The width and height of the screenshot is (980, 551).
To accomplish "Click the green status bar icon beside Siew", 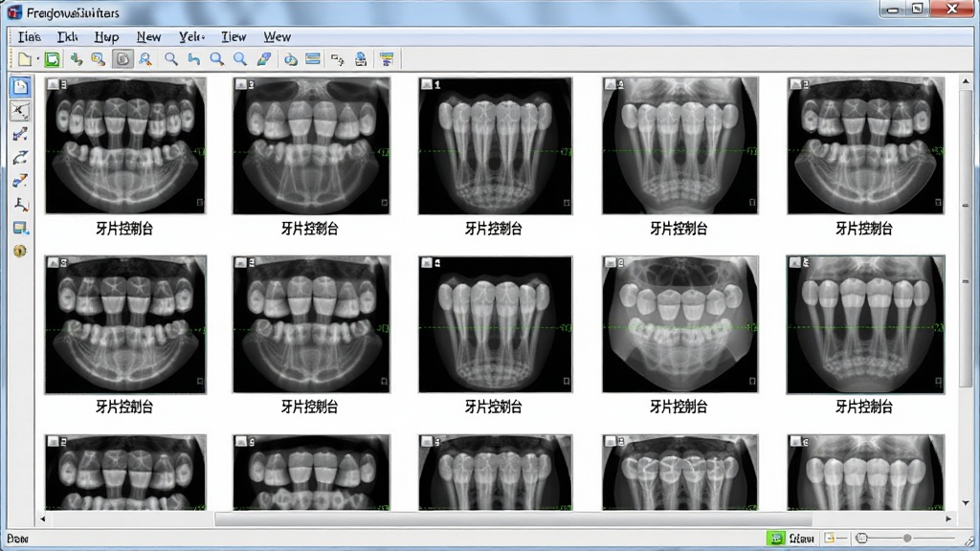I will click(x=775, y=538).
